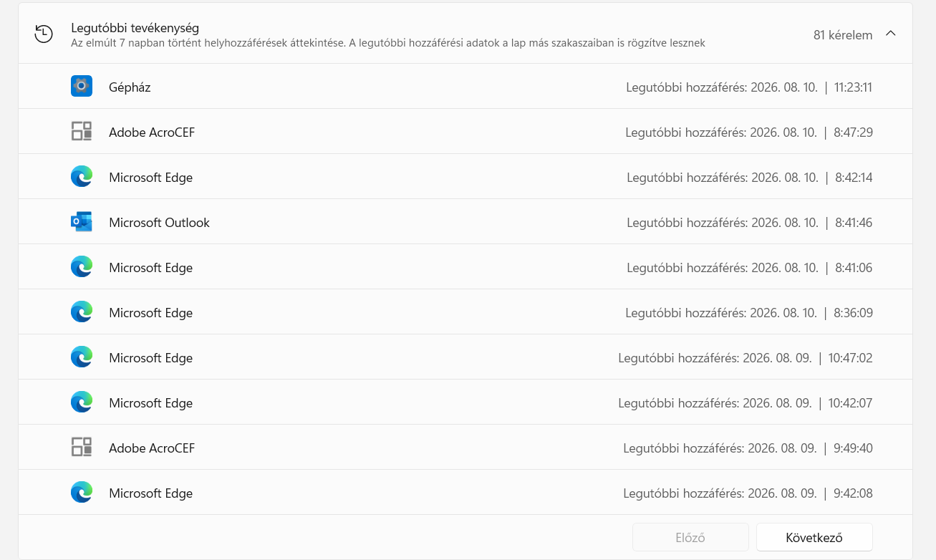Click the Edge icon for the 8:41:06 entry
Viewport: 936px width, 560px height.
coord(82,267)
